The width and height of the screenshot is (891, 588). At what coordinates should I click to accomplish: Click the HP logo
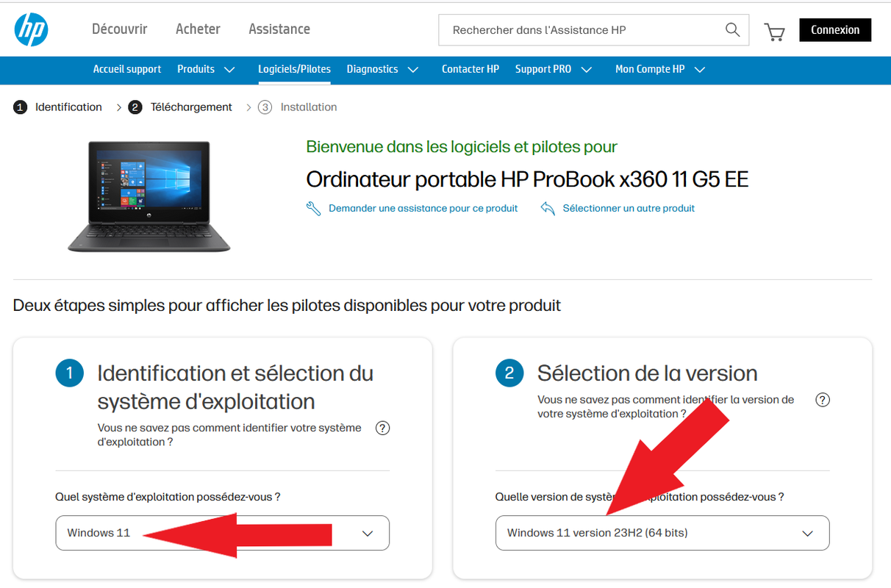pyautogui.click(x=31, y=30)
